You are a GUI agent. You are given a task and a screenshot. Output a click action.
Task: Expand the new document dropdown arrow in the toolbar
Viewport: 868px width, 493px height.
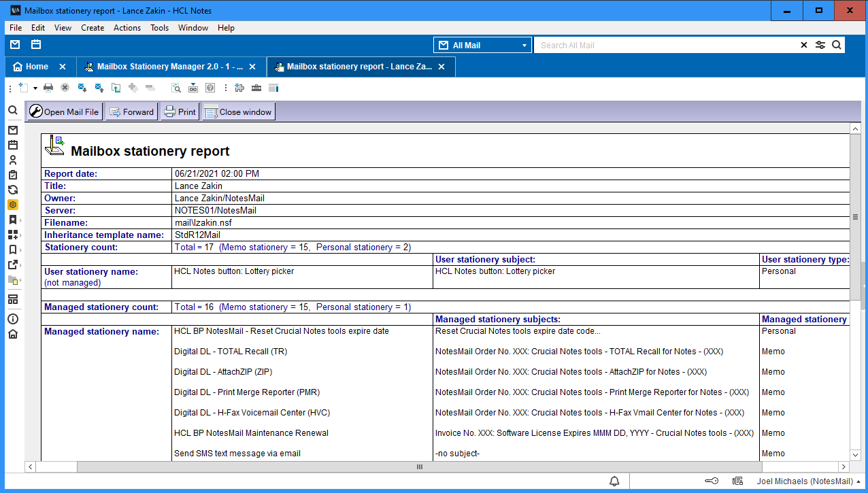[35, 88]
